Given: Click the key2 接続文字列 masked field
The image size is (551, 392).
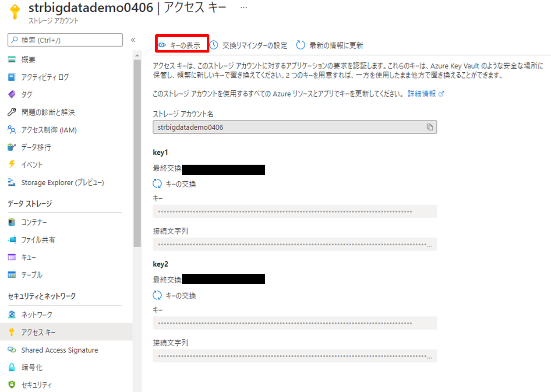Looking at the screenshot, I should (x=295, y=356).
